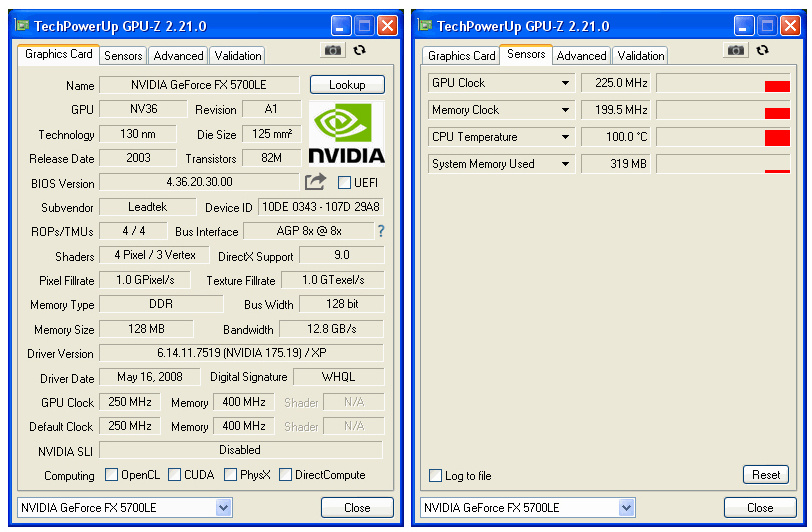
Task: Select Graphics Card tab in left window
Action: point(59,54)
